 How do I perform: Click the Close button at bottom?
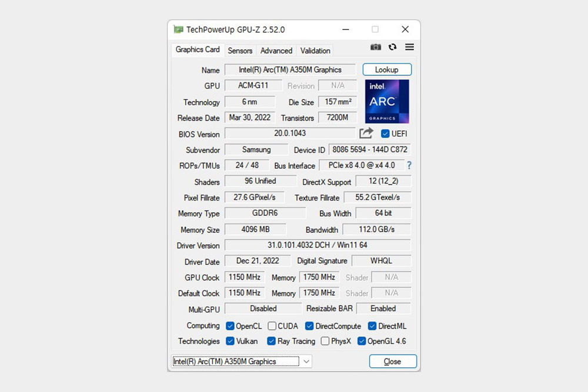(393, 361)
